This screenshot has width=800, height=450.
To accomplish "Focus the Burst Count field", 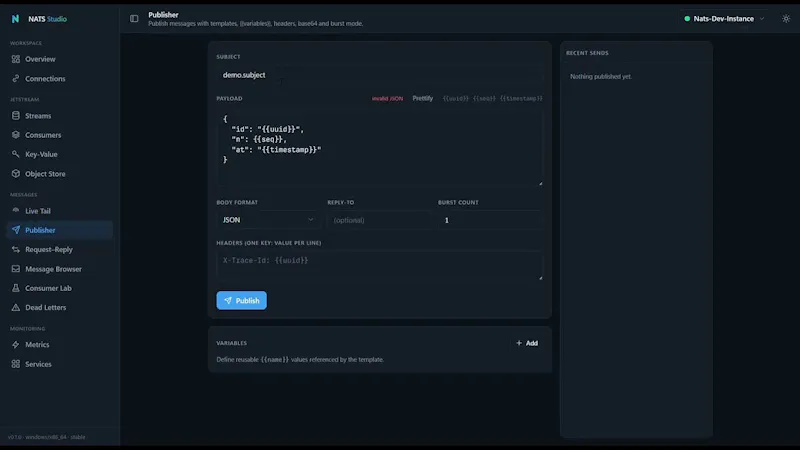I will point(490,220).
